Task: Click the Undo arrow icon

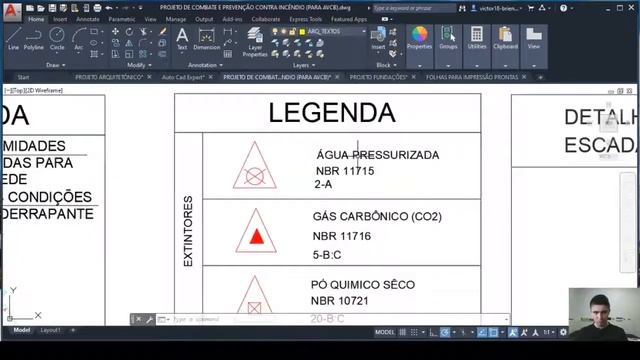Action: (x=109, y=8)
